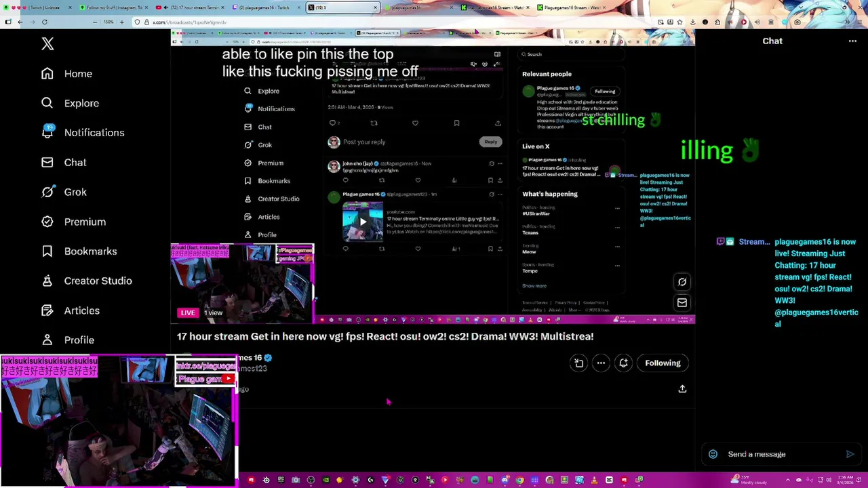Click the tracking protection shield icon

tap(138, 22)
